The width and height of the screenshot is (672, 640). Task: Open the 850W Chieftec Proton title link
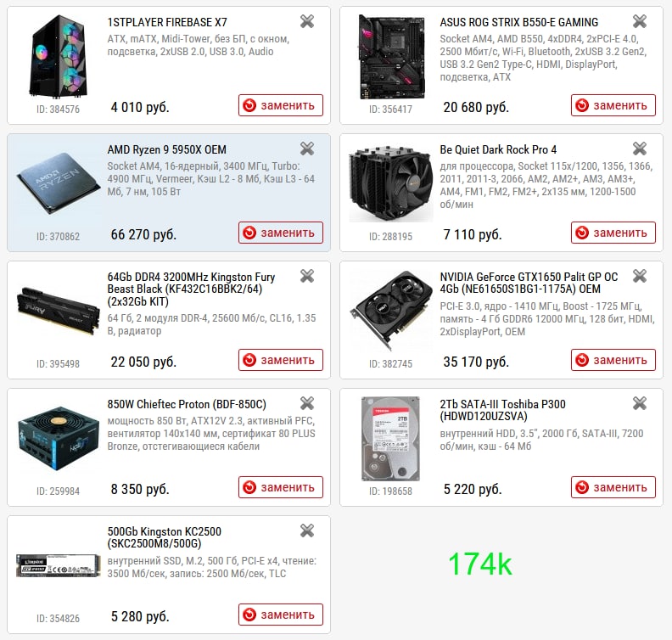[x=187, y=404]
